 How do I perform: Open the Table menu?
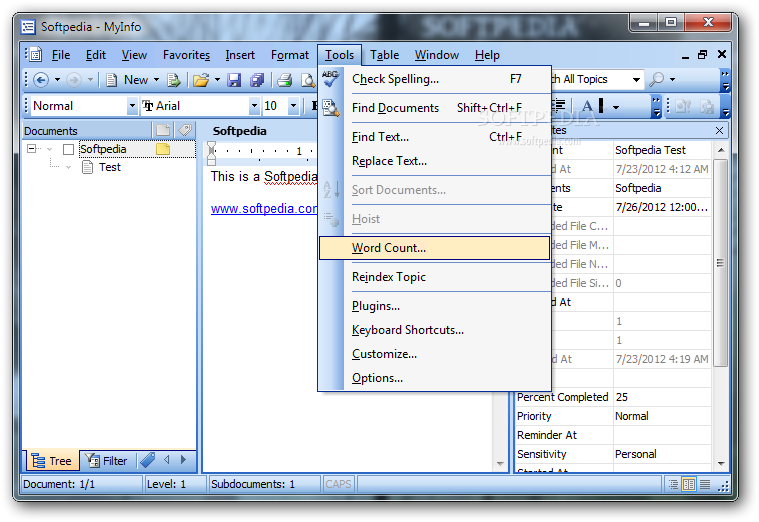385,55
